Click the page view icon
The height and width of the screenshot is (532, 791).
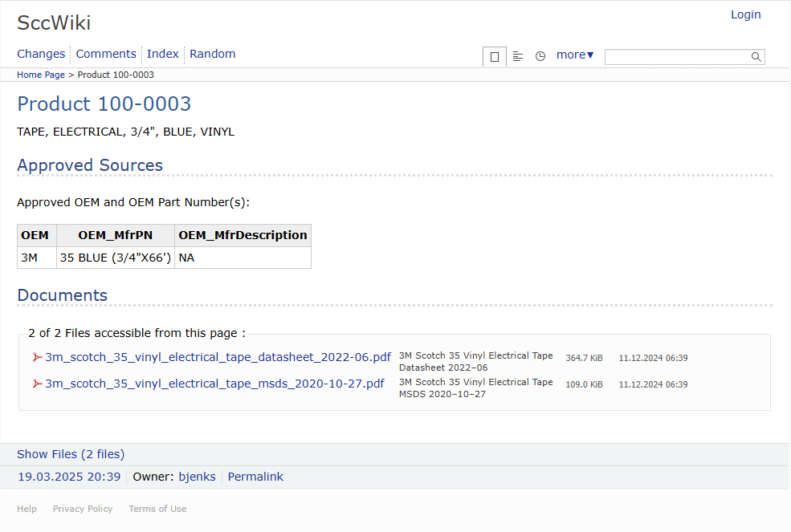tap(495, 56)
